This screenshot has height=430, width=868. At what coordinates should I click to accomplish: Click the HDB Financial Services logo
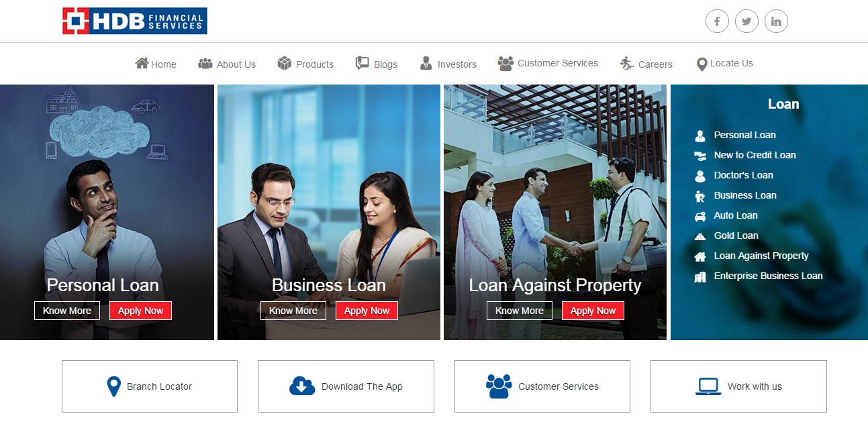[x=135, y=21]
